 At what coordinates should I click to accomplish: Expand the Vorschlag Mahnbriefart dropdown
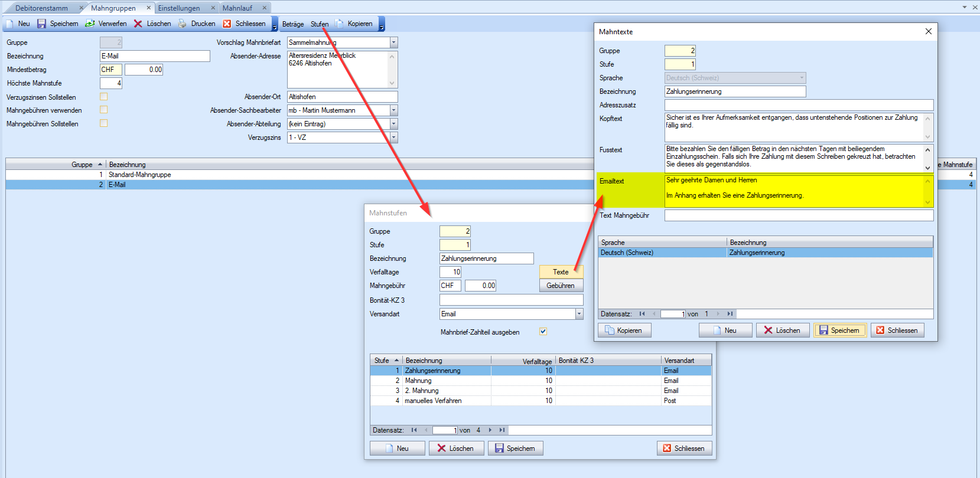pyautogui.click(x=394, y=42)
